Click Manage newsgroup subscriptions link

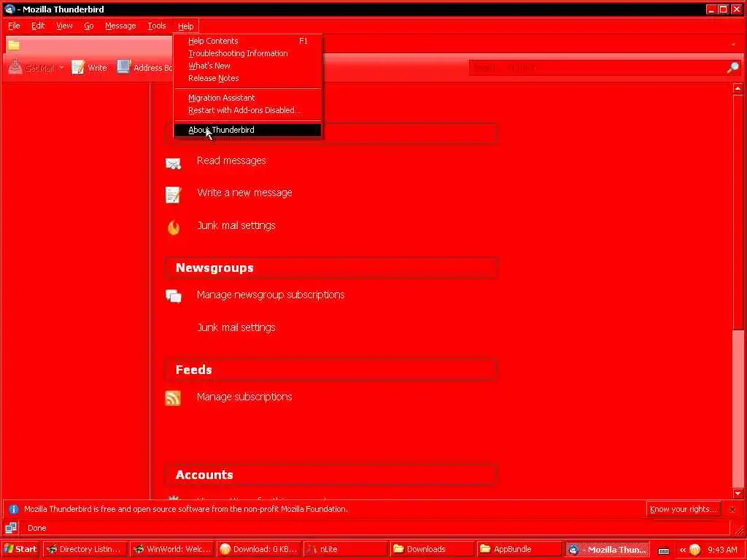(x=271, y=295)
